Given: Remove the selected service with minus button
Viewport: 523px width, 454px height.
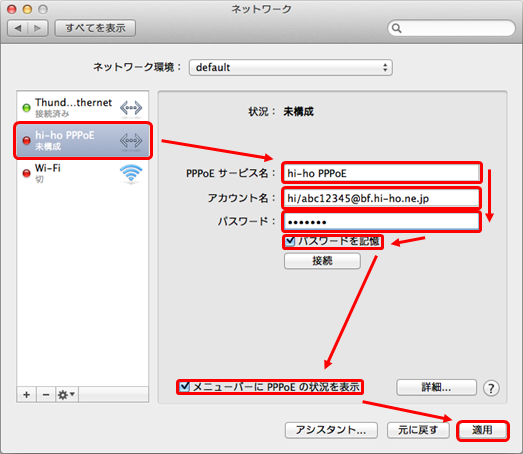Looking at the screenshot, I should 46,395.
